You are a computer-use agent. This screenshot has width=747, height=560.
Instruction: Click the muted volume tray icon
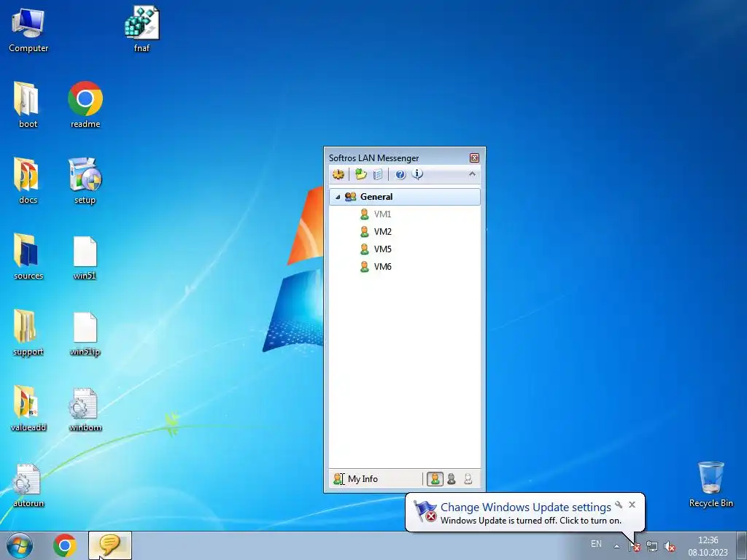click(670, 547)
